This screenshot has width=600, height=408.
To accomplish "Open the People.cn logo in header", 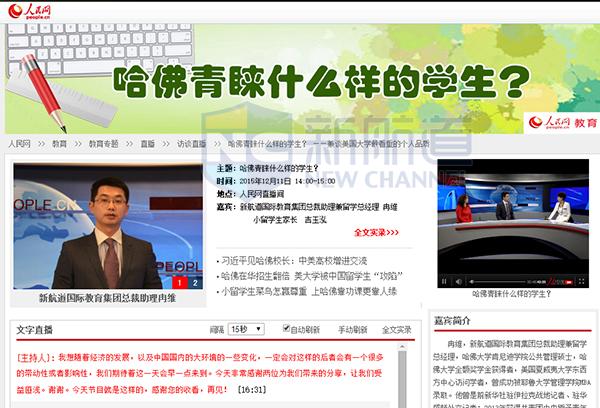I will (x=29, y=11).
